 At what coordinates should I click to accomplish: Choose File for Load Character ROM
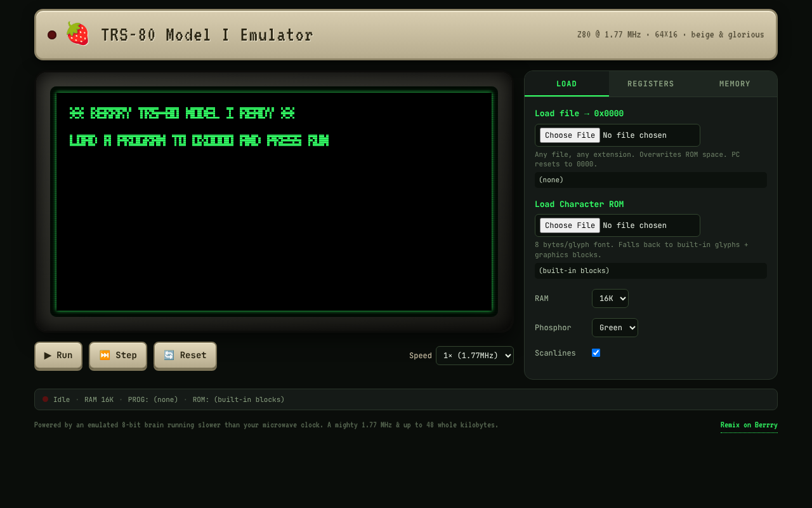point(570,225)
